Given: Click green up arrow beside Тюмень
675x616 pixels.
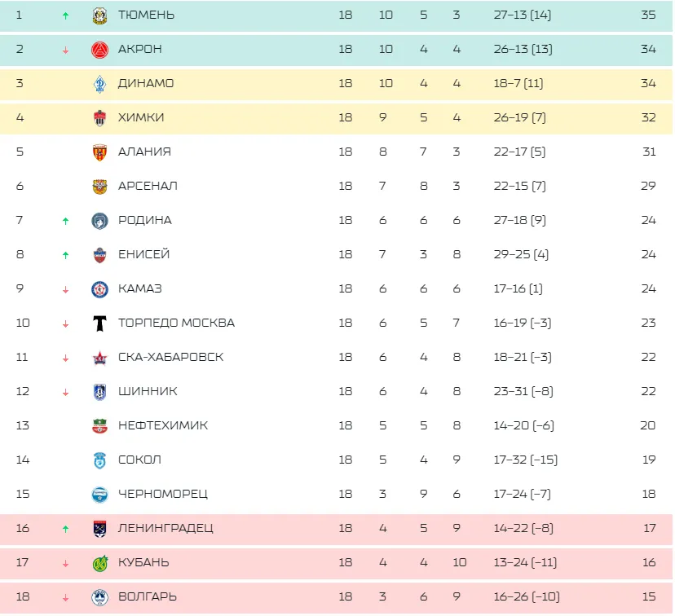Looking at the screenshot, I should point(65,16).
